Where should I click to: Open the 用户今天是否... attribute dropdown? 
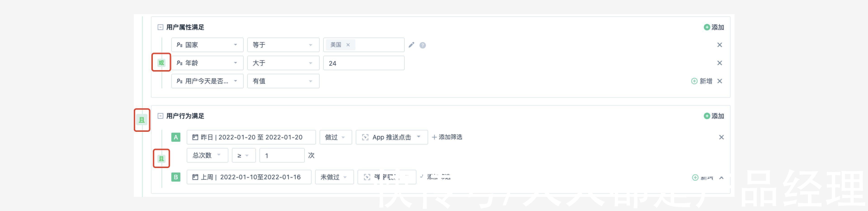[x=207, y=81]
